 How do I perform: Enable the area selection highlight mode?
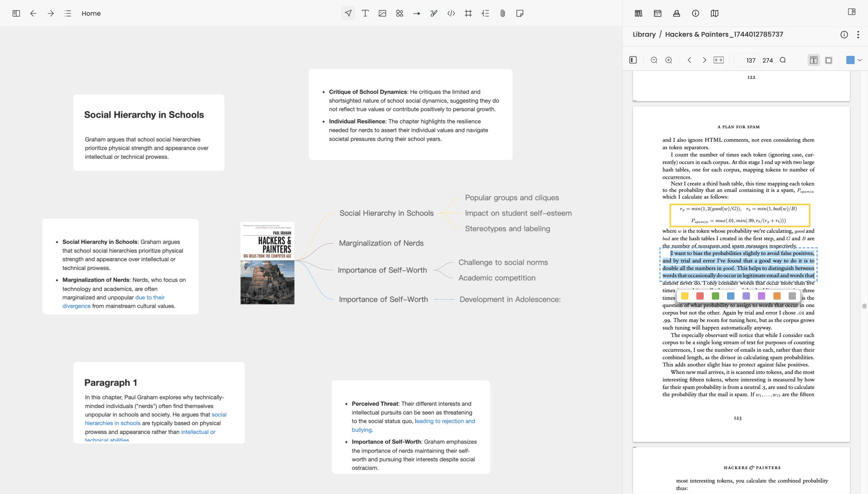coord(829,60)
